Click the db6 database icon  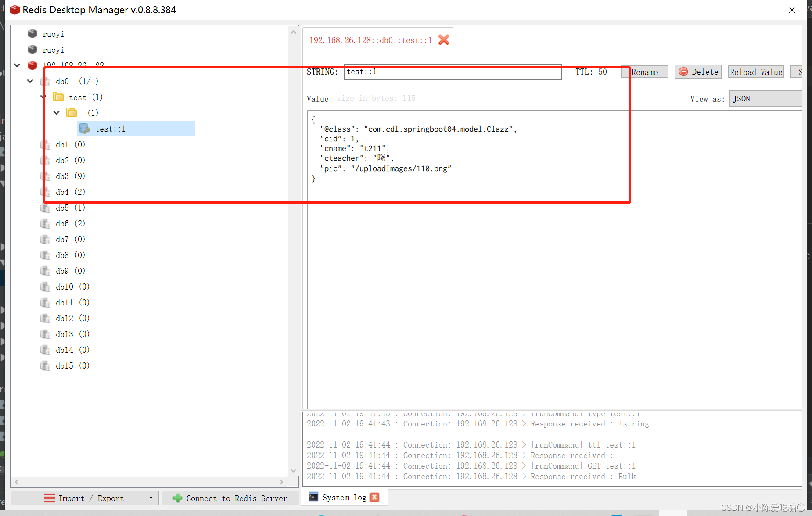(x=45, y=223)
